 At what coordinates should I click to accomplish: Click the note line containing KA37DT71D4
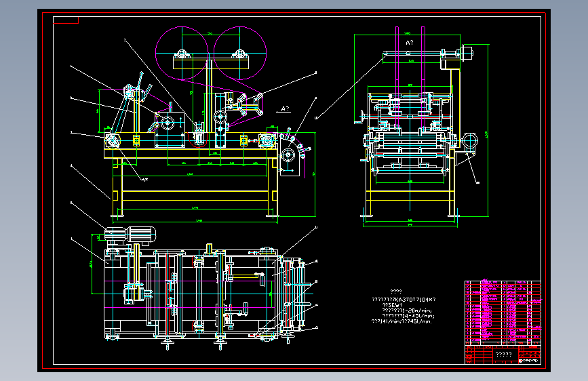(x=404, y=300)
